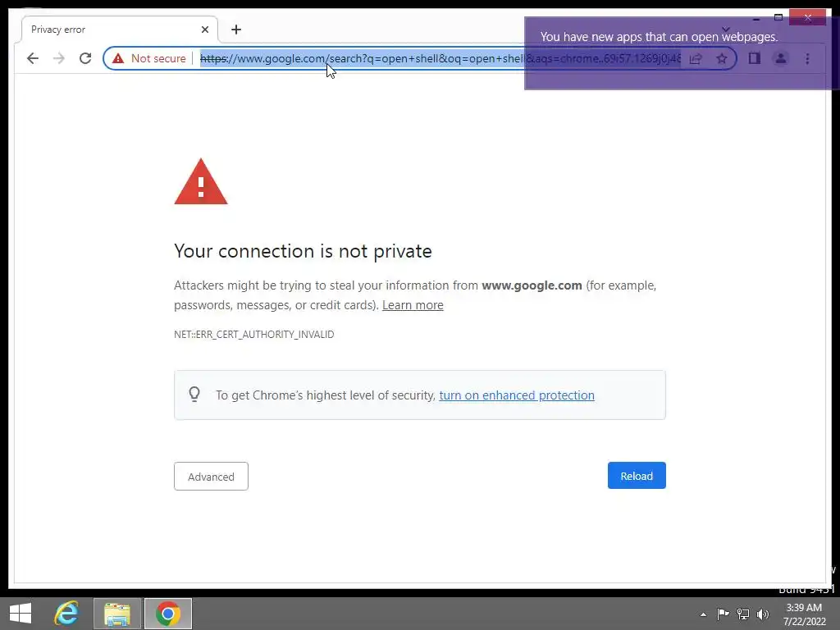Click the red warning triangle graphic
The image size is (840, 630).
click(201, 182)
